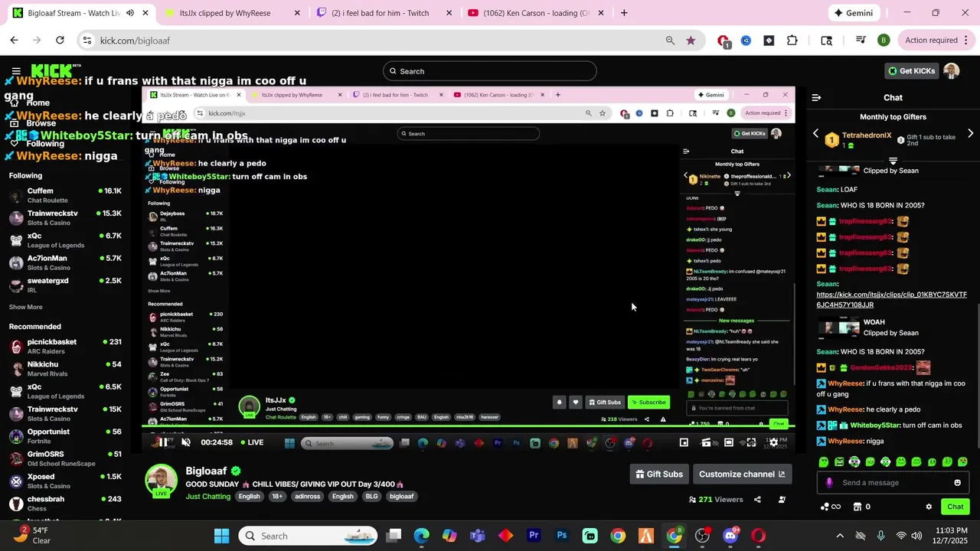
Task: Unmute the stream player volume
Action: pyautogui.click(x=185, y=442)
